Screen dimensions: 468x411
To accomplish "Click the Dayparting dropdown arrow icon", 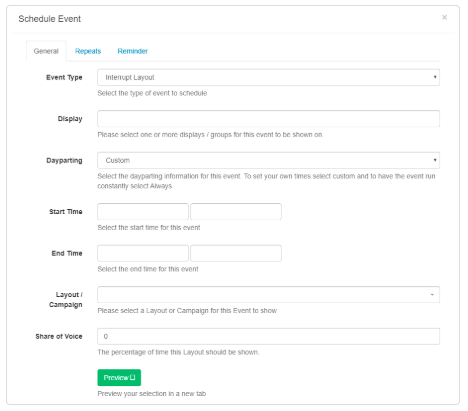I will (435, 160).
